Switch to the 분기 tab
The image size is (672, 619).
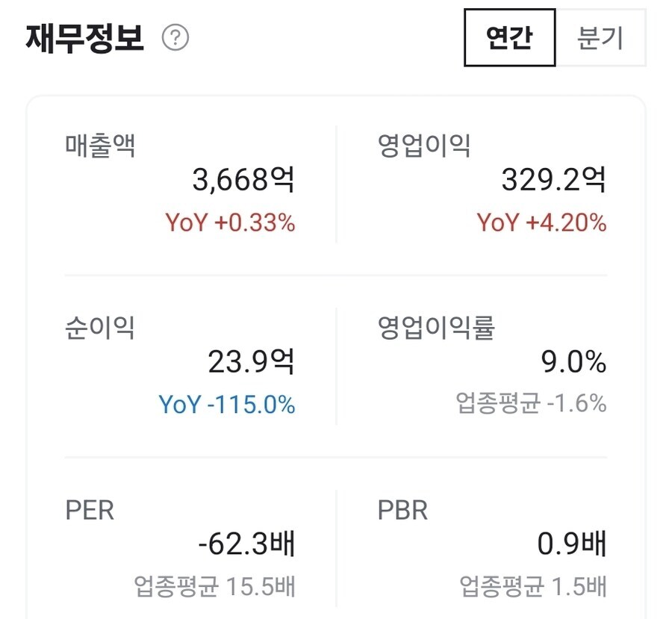click(x=600, y=38)
